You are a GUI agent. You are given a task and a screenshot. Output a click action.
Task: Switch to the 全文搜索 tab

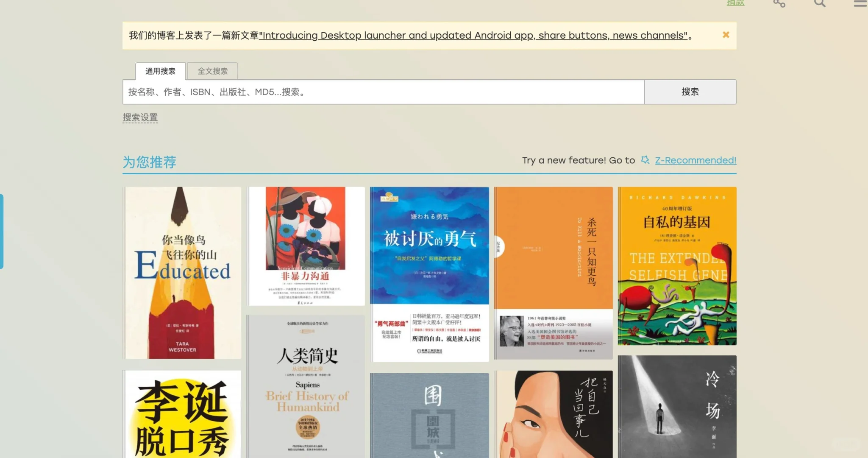click(212, 71)
